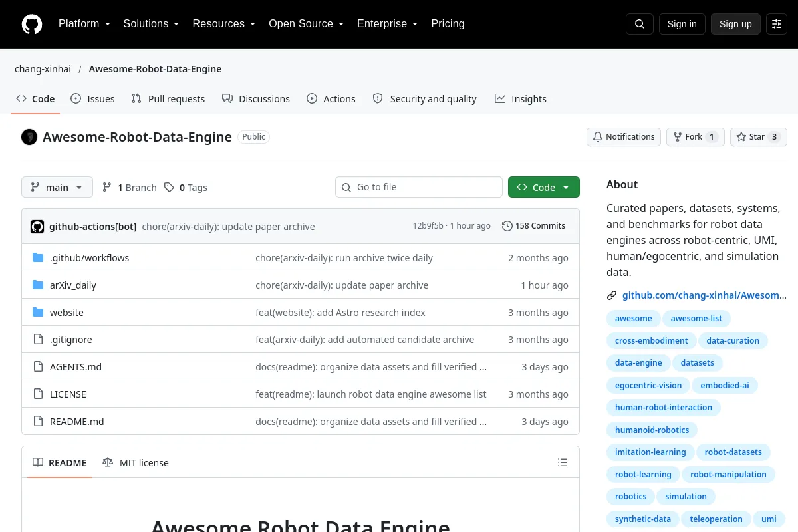798x532 pixels.
Task: Open the Solutions dropdown menu
Action: [x=151, y=24]
